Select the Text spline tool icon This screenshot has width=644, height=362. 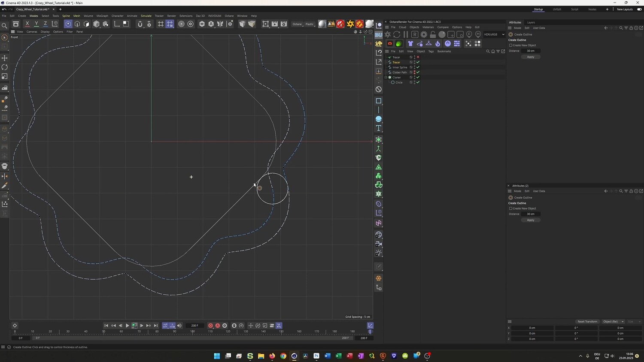pos(379,128)
